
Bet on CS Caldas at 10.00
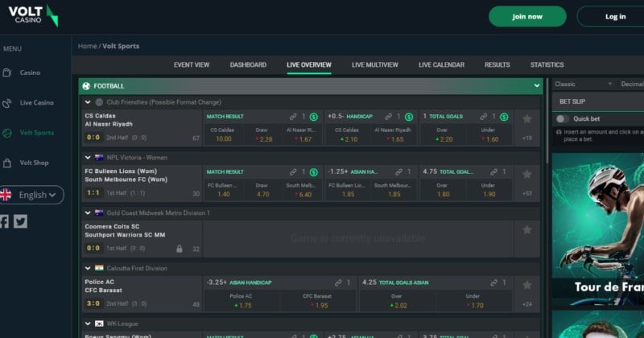point(224,134)
